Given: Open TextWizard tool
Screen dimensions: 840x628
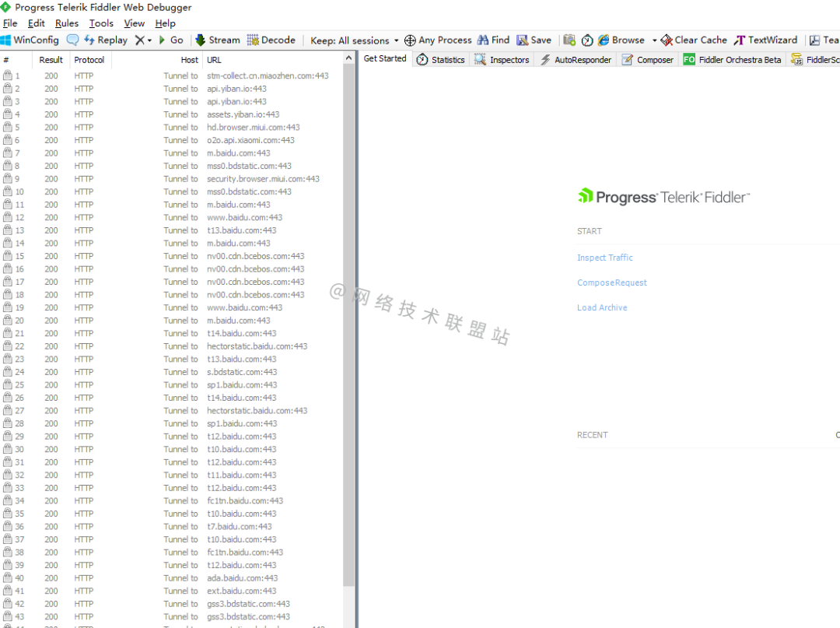Looking at the screenshot, I should (x=765, y=40).
